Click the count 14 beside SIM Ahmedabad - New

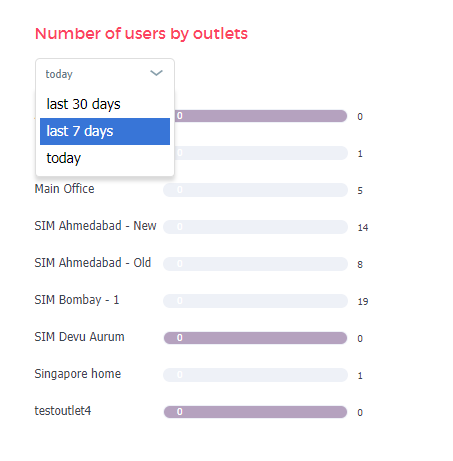pos(363,228)
